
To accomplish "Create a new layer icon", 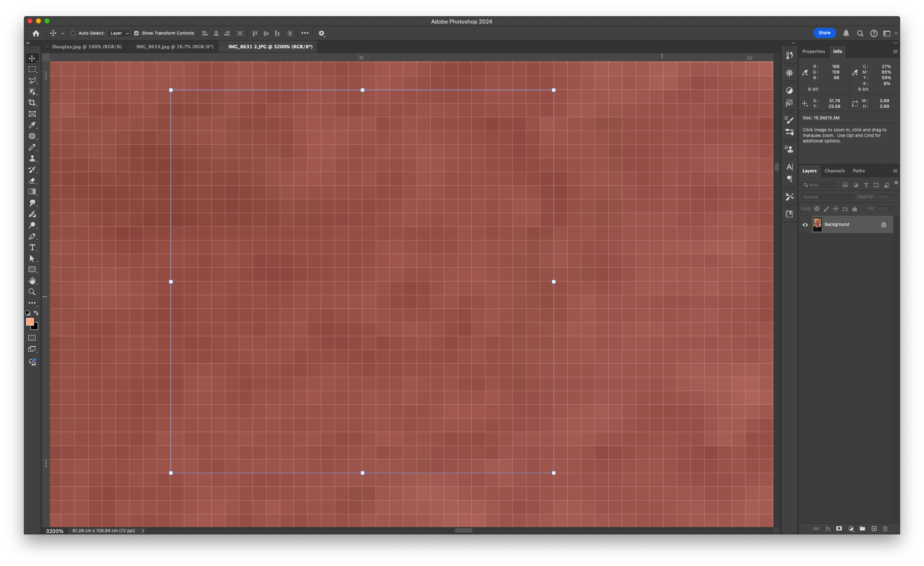I will coord(874,529).
